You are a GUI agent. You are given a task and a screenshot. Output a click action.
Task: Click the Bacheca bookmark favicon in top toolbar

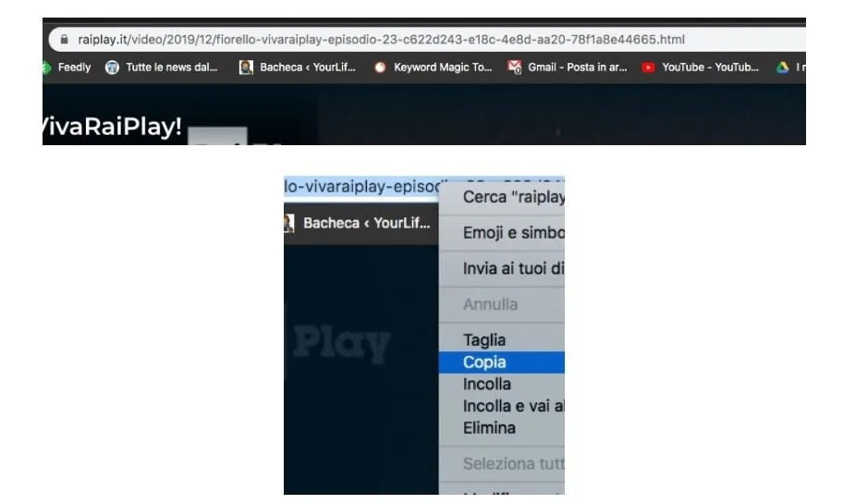tap(246, 68)
